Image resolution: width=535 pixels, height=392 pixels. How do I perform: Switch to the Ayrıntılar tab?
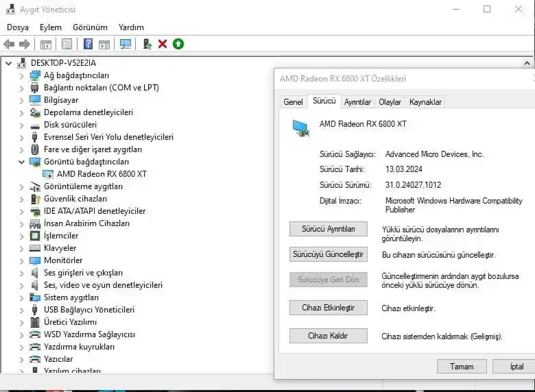(357, 102)
